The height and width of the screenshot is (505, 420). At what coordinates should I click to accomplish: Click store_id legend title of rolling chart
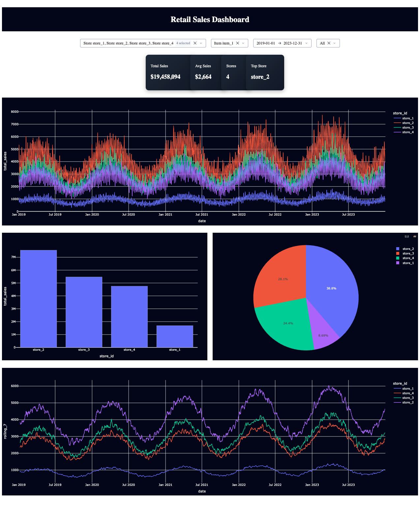click(400, 383)
